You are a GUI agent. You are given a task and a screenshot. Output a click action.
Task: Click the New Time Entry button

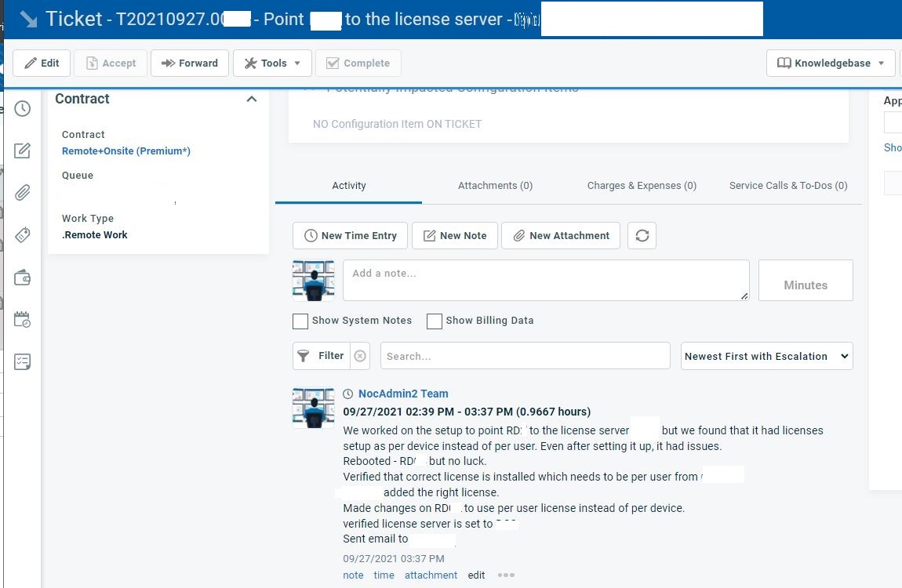click(x=350, y=236)
